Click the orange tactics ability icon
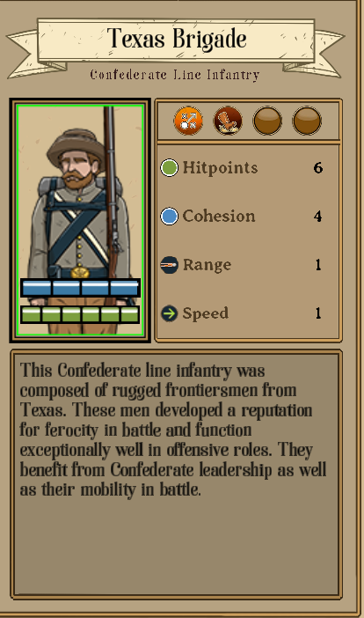The image size is (364, 618). 188,121
